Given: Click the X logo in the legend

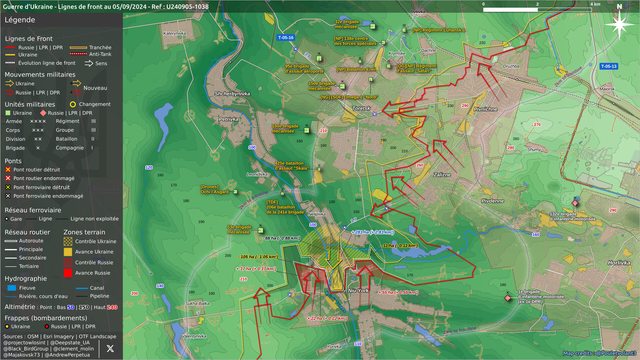Looking at the screenshot, I should click(110, 348).
